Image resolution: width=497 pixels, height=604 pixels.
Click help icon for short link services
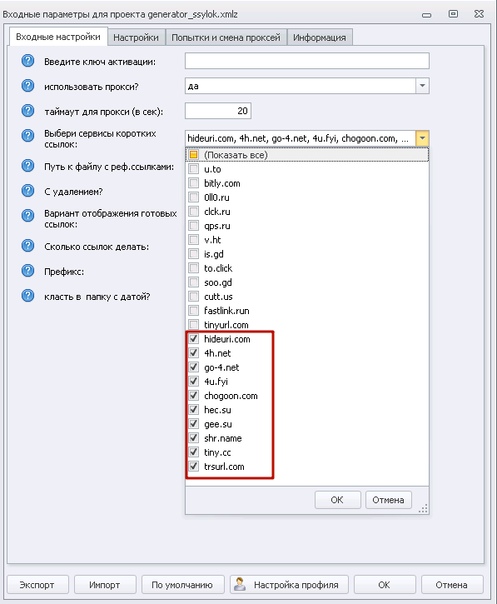pyautogui.click(x=28, y=136)
